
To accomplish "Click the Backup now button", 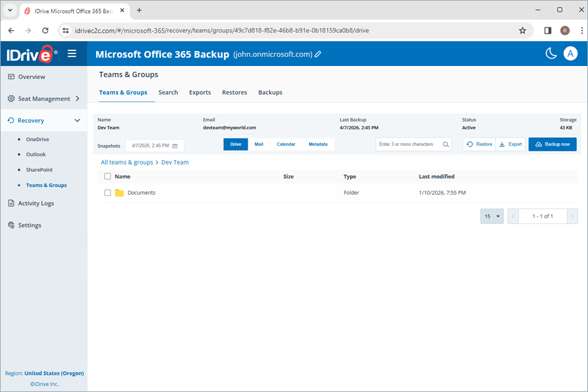I will tap(553, 144).
